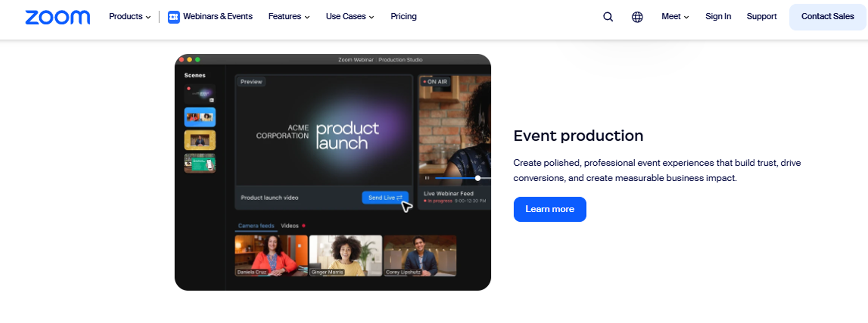This screenshot has width=868, height=323.
Task: Select the top dark product launch scene
Action: 200,94
